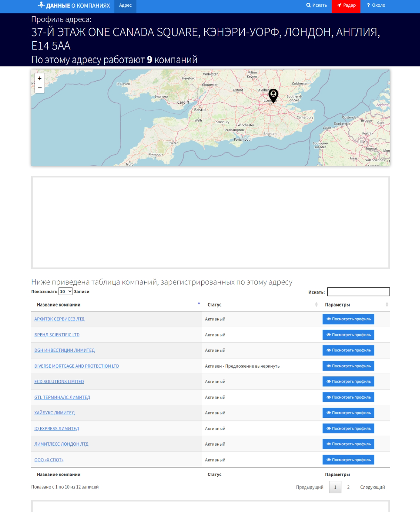Screen dimensions: 420x512
Task: Open the red Радар nav item
Action: click(346, 5)
